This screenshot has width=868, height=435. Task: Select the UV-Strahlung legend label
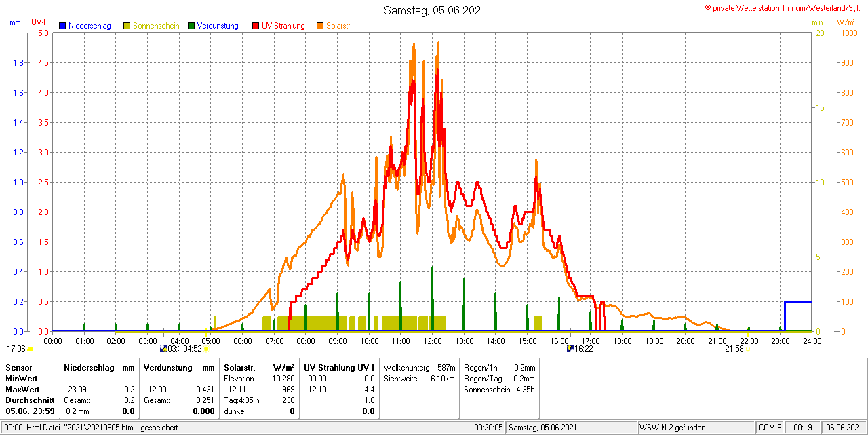pyautogui.click(x=283, y=26)
